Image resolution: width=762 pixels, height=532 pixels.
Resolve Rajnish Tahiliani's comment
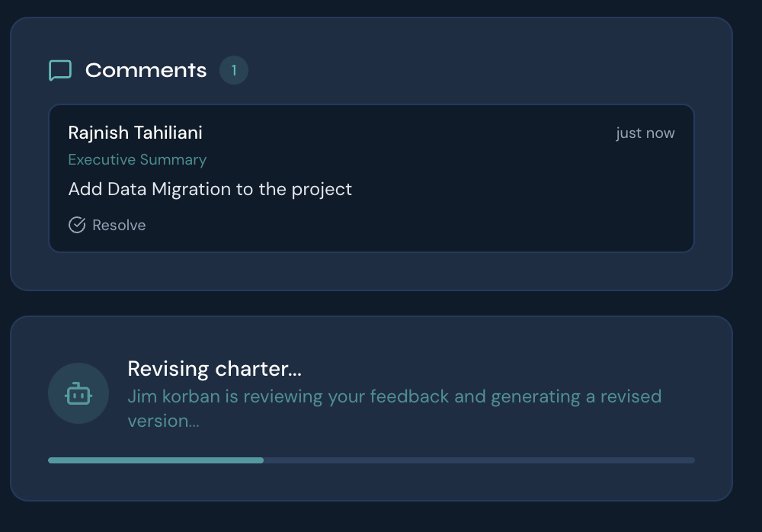[x=107, y=225]
